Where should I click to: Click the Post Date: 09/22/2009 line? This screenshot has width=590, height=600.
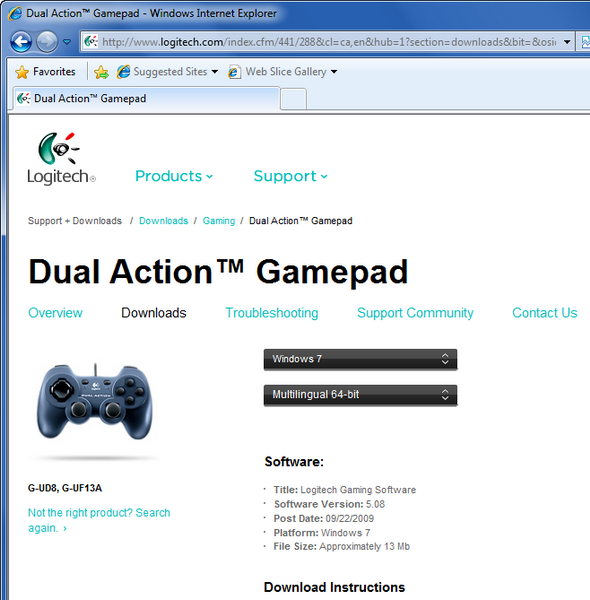[323, 518]
